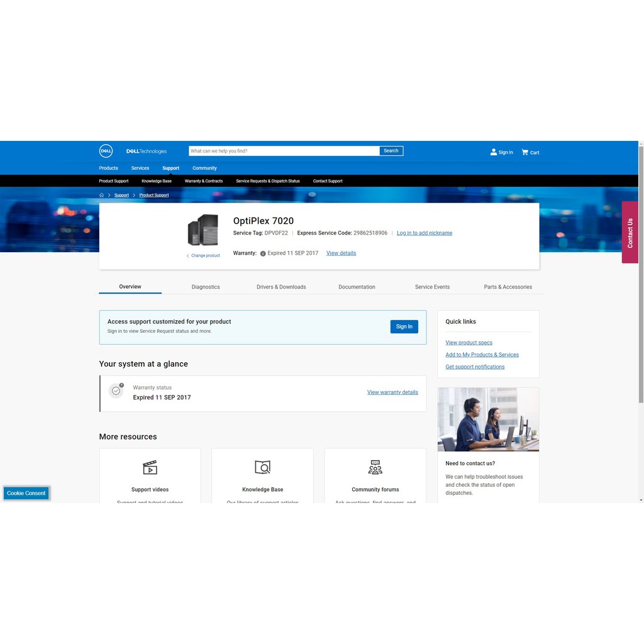Expand the Services menu
This screenshot has width=644, height=644.
pyautogui.click(x=140, y=168)
